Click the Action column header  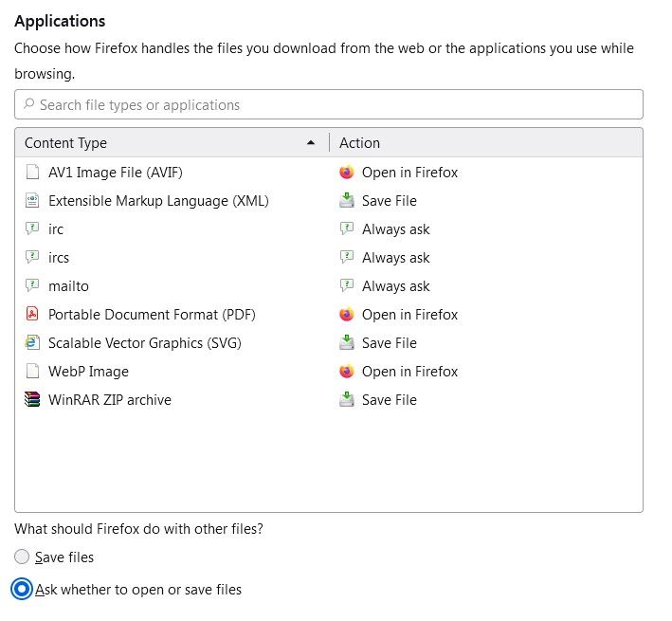coord(360,143)
